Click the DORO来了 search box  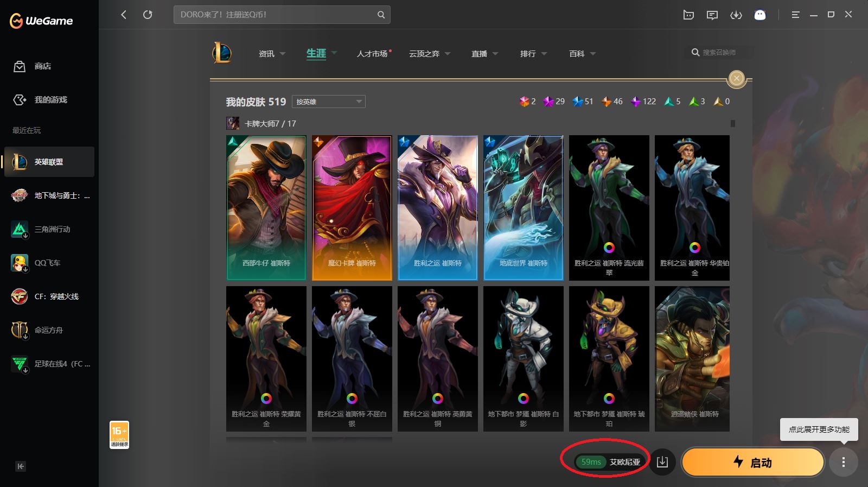282,15
